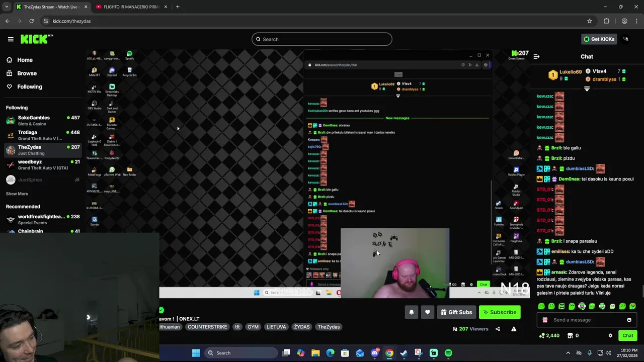This screenshot has height=362, width=644.
Task: Select the TheZydas tag
Action: 329,327
